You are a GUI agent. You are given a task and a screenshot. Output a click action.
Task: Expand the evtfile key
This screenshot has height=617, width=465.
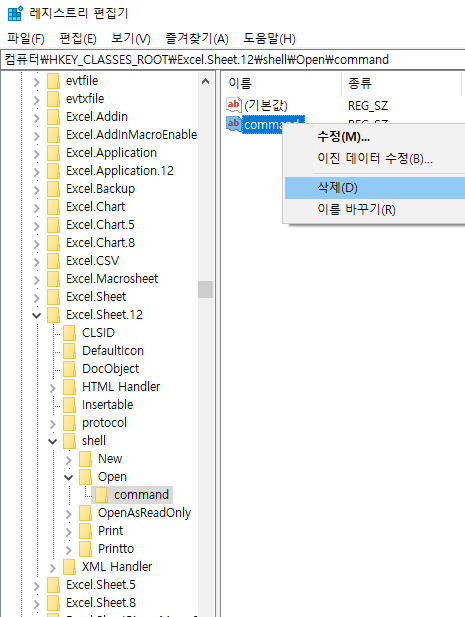point(37,82)
